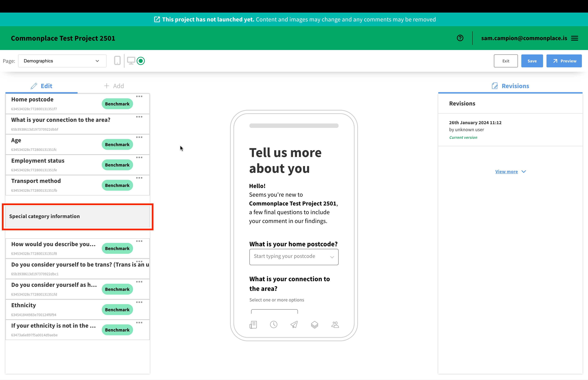
Task: Click the help question mark icon
Action: click(460, 38)
